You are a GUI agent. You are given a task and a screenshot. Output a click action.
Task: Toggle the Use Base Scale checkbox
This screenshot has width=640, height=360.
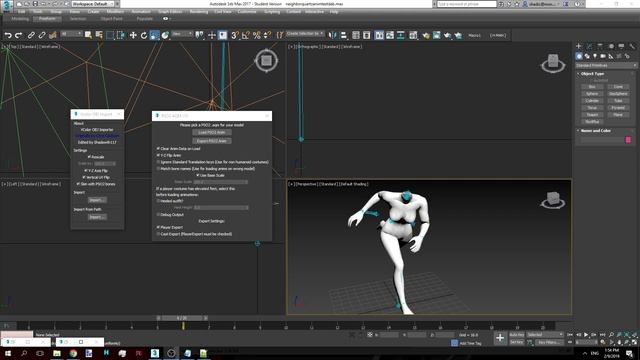[198, 176]
